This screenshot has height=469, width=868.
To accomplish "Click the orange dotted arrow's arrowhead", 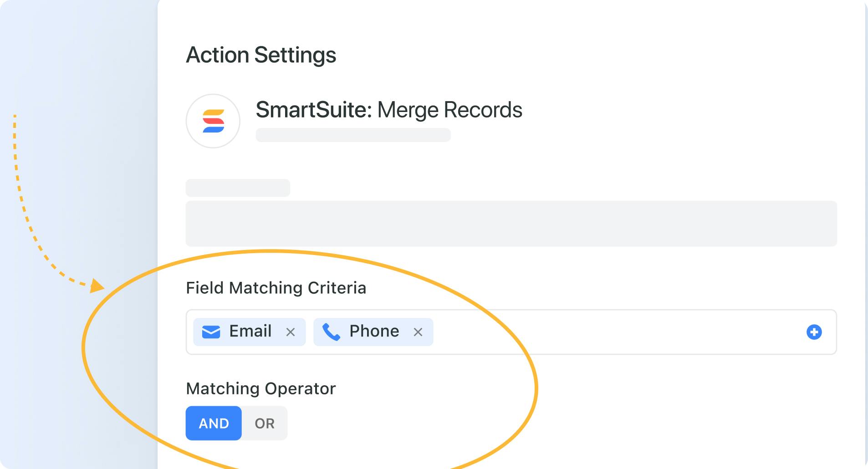I will pyautogui.click(x=97, y=286).
